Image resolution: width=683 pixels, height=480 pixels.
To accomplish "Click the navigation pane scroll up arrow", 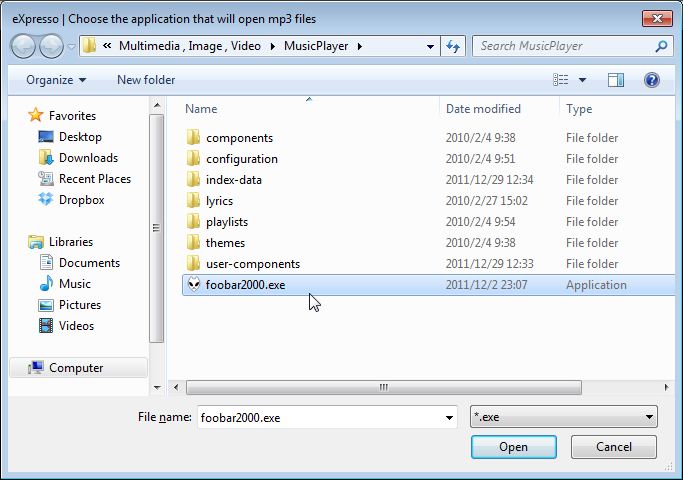I will [x=157, y=105].
